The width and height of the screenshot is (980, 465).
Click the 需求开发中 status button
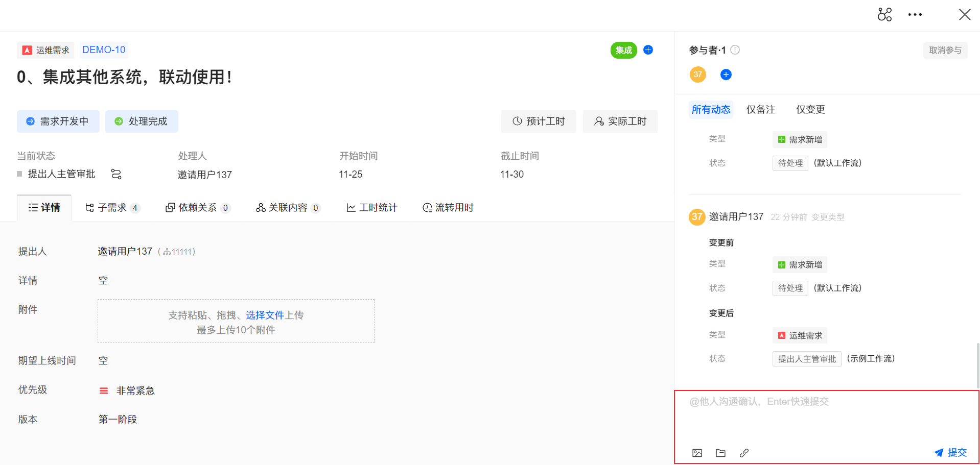pos(58,121)
